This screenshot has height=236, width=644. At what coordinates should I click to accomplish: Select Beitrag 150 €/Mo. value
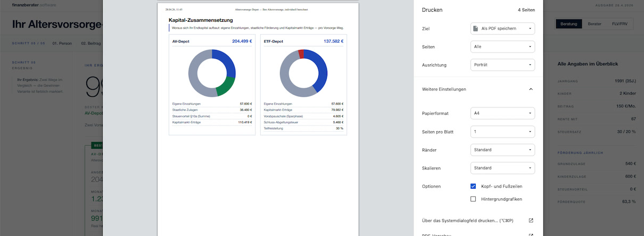[x=625, y=106]
